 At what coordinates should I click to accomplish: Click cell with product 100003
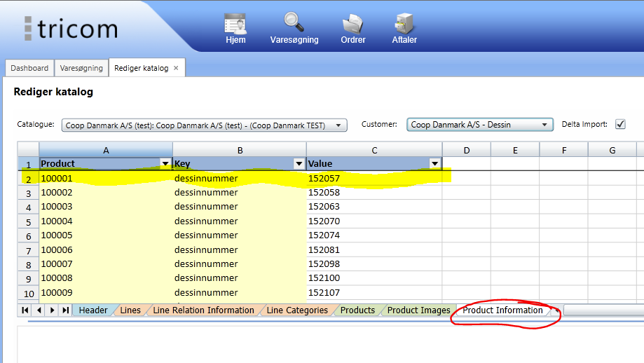[106, 207]
